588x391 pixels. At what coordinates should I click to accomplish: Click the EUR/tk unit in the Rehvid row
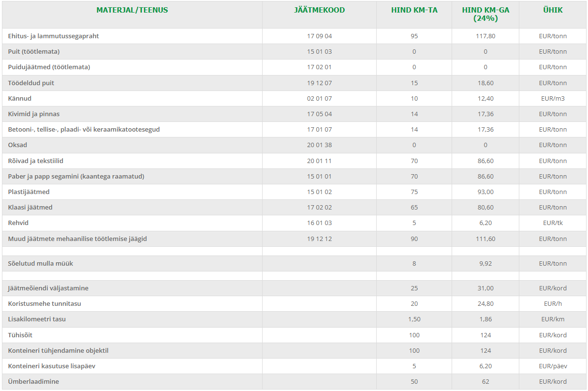[553, 223]
